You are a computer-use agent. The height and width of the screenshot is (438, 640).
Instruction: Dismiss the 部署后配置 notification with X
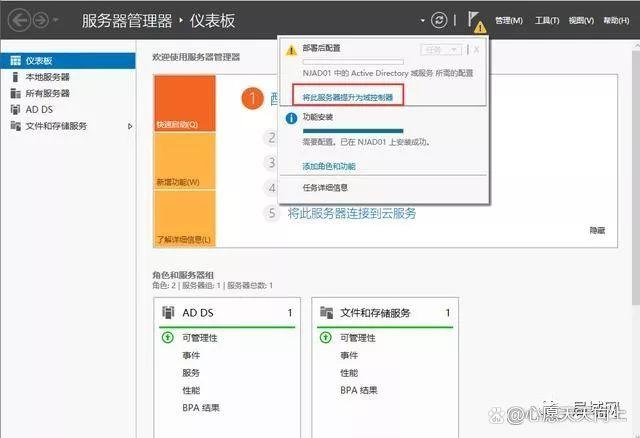pyautogui.click(x=476, y=50)
